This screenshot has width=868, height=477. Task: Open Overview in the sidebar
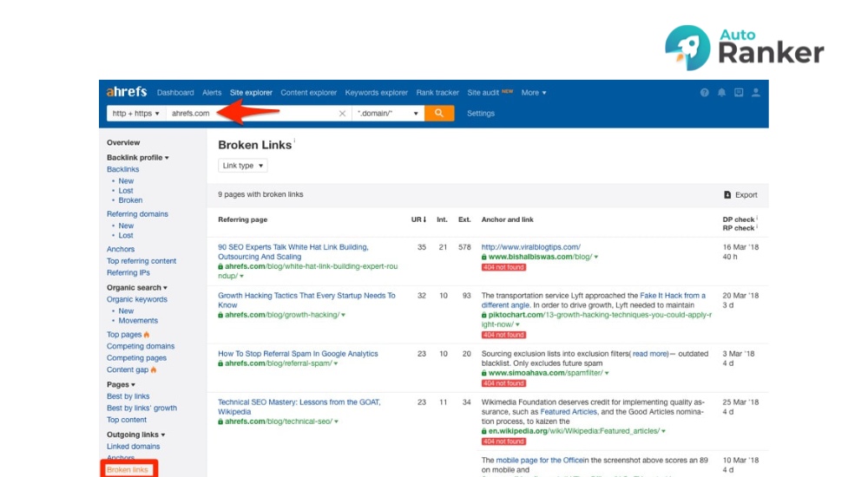tap(123, 143)
